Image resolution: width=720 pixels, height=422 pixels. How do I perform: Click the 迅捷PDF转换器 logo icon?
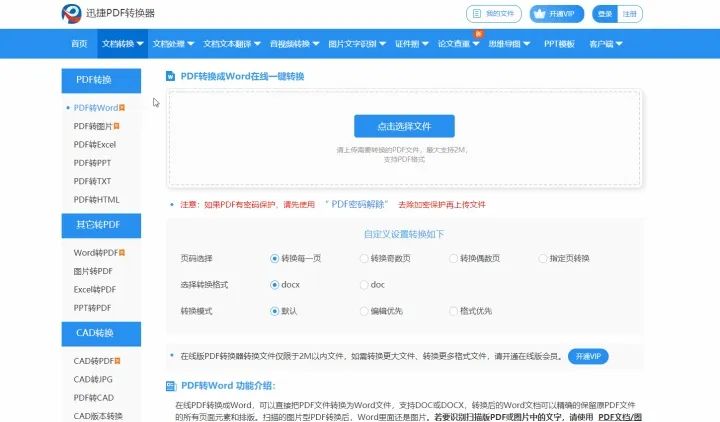pyautogui.click(x=71, y=13)
